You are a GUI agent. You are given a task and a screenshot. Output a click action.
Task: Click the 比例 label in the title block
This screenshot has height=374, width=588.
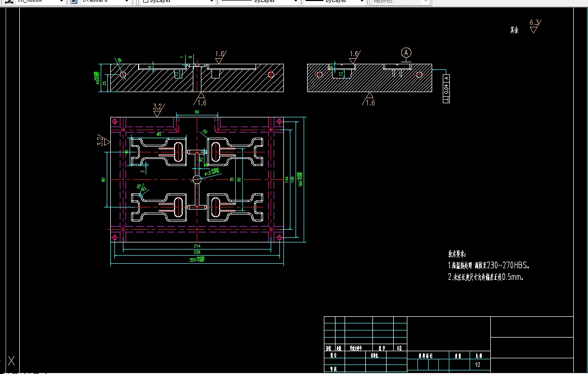tap(479, 356)
